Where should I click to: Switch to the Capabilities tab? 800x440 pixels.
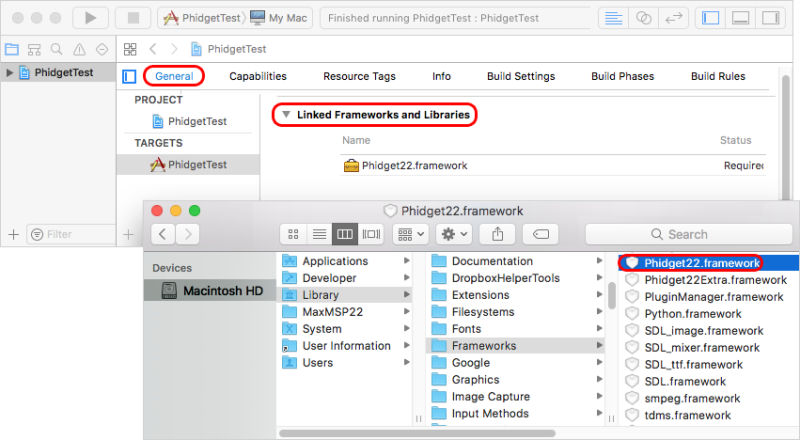coord(258,76)
